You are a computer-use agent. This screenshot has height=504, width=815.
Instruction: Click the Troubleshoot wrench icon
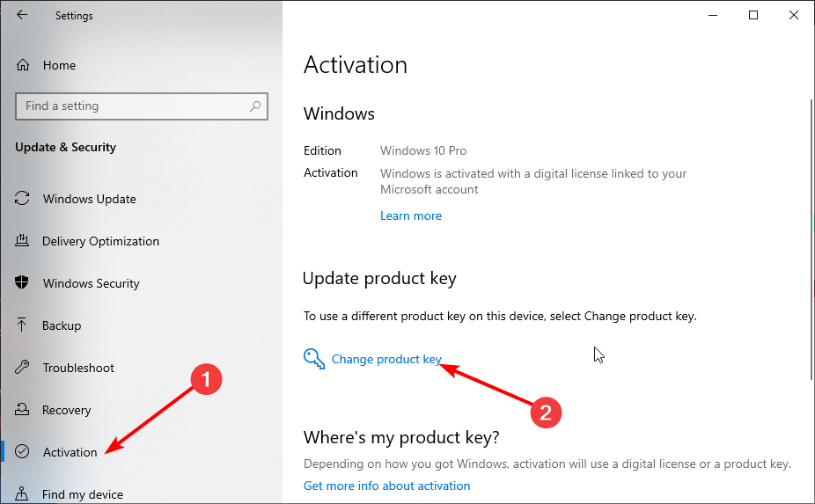(22, 367)
